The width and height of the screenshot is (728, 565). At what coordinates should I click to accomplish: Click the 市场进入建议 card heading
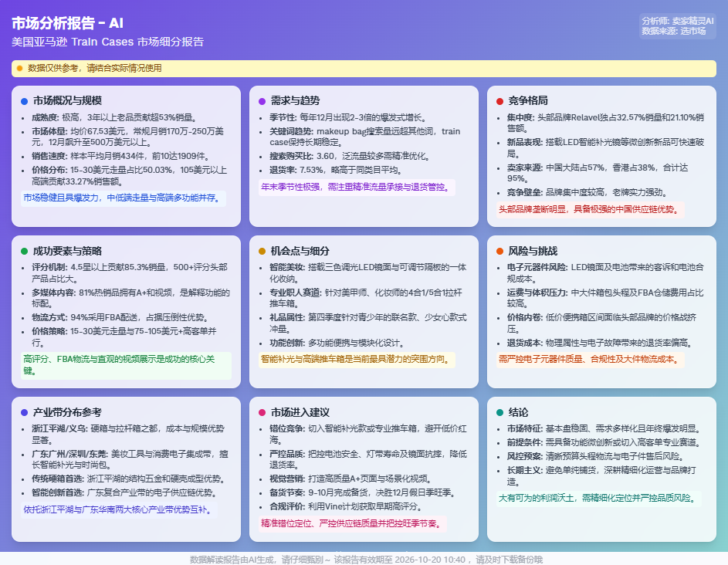(300, 412)
